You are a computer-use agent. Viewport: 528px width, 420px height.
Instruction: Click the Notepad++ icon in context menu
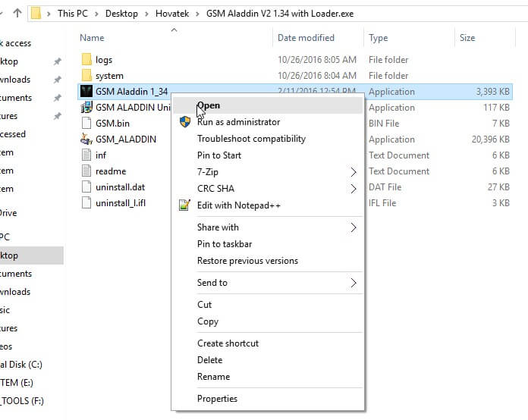(x=184, y=205)
